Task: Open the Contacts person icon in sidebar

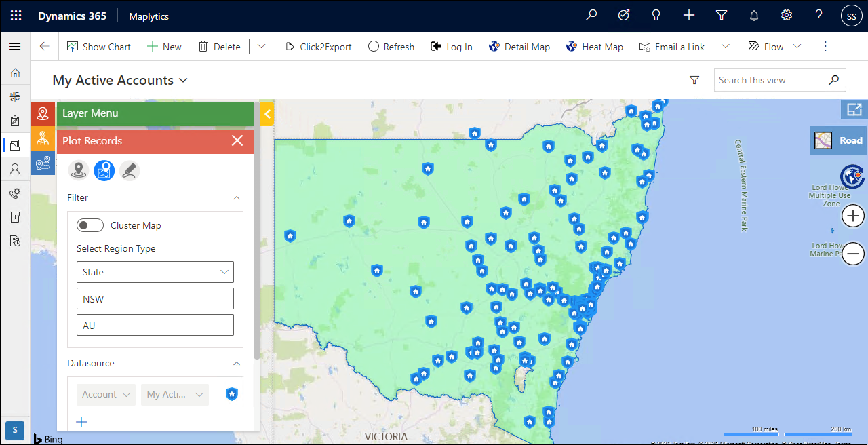Action: tap(15, 169)
